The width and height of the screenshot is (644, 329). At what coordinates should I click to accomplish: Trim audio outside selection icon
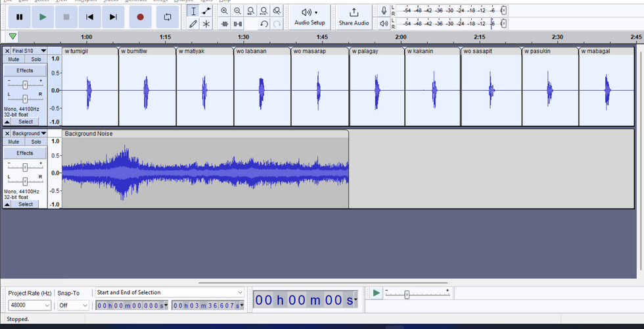tap(224, 24)
